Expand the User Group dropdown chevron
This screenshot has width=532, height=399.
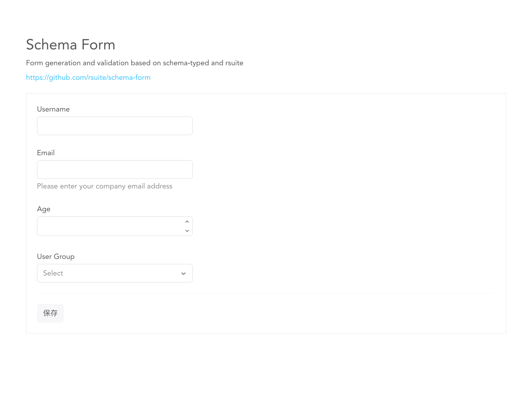tap(183, 273)
